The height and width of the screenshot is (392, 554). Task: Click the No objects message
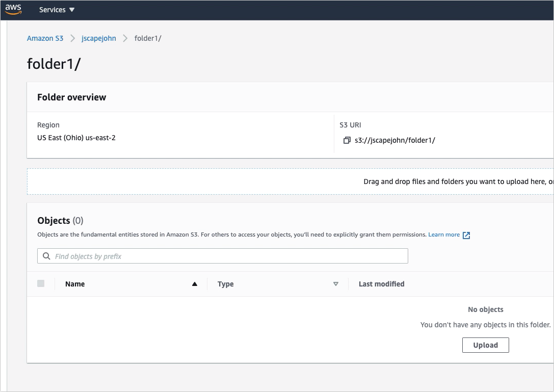486,309
